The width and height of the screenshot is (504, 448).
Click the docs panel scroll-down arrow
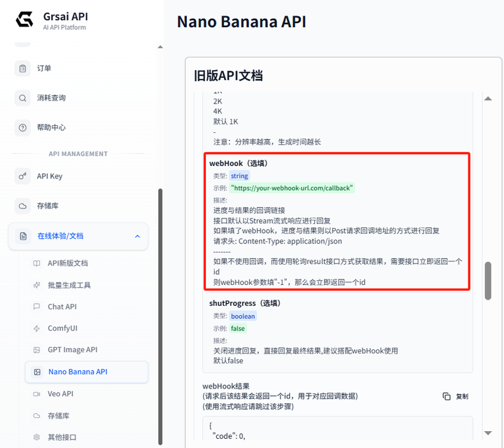(488, 433)
